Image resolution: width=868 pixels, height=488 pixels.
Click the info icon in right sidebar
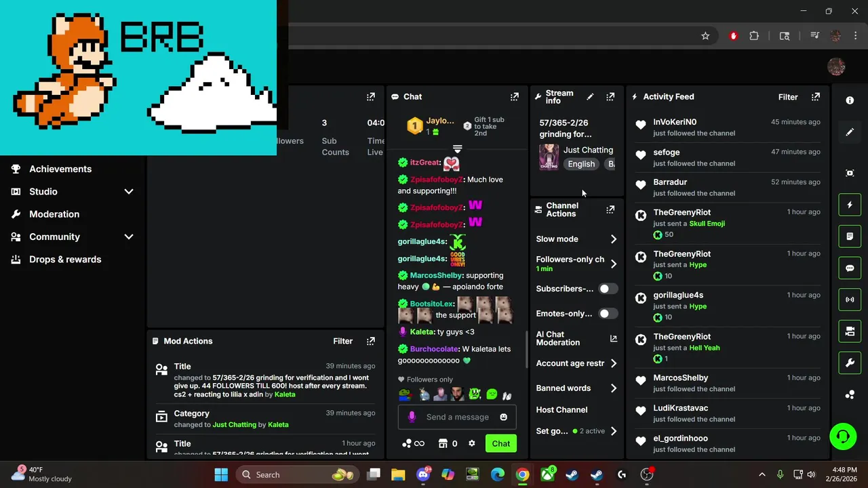pos(850,100)
